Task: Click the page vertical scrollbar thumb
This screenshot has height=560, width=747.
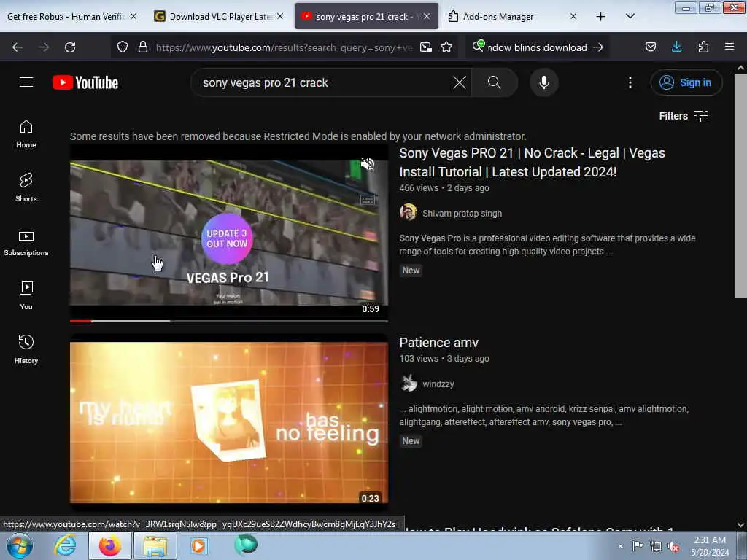Action: coord(740,186)
